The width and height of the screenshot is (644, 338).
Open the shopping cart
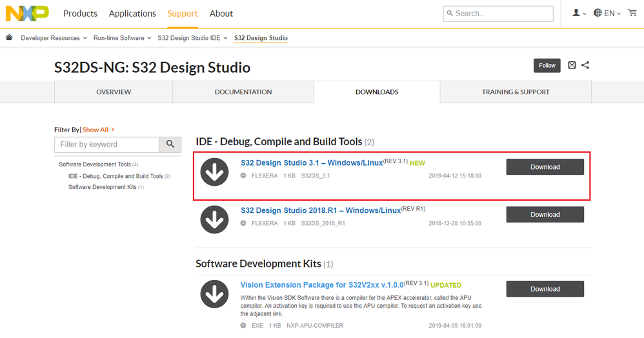(x=632, y=13)
